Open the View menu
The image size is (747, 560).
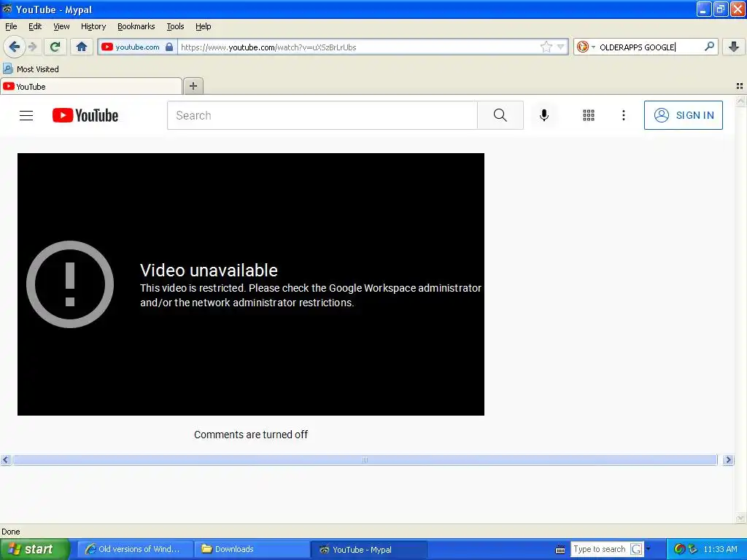(61, 26)
